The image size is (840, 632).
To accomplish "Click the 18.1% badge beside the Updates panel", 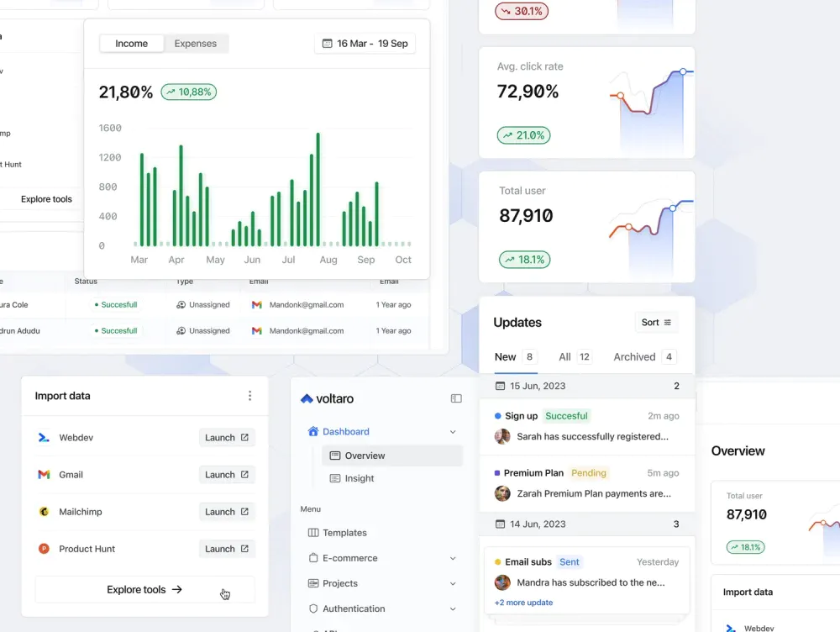I will (x=524, y=260).
